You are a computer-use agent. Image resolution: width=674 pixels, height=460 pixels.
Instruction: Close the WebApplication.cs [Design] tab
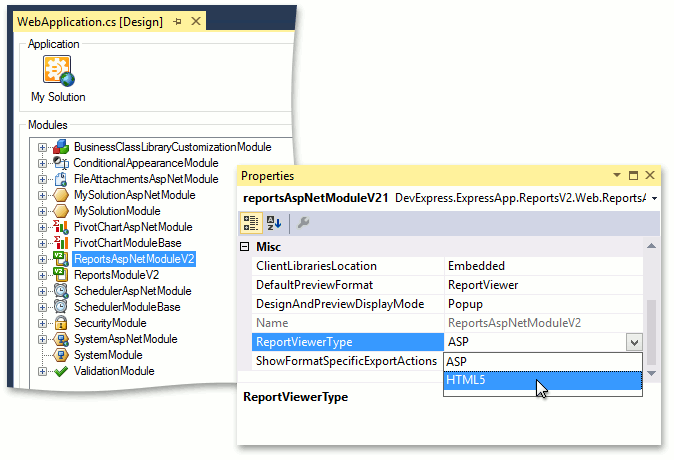196,21
